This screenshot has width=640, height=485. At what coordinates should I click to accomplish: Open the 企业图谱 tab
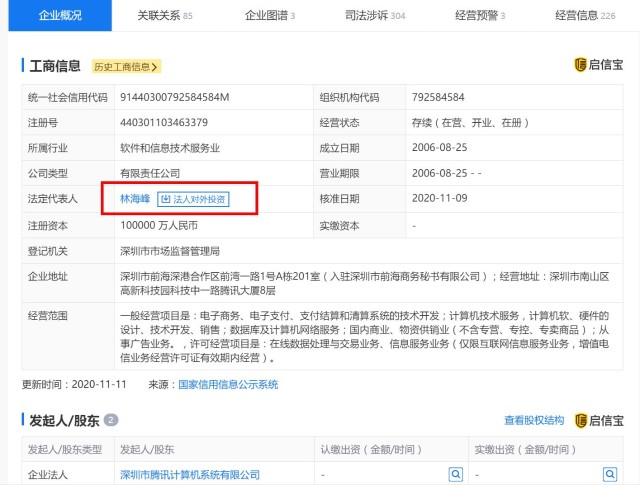tap(269, 16)
